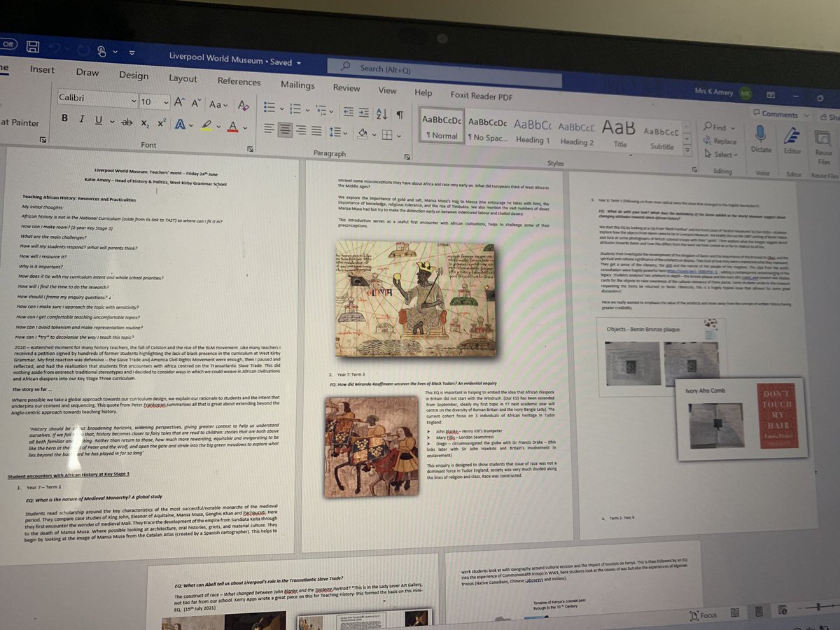Open the Help tab

pos(423,92)
